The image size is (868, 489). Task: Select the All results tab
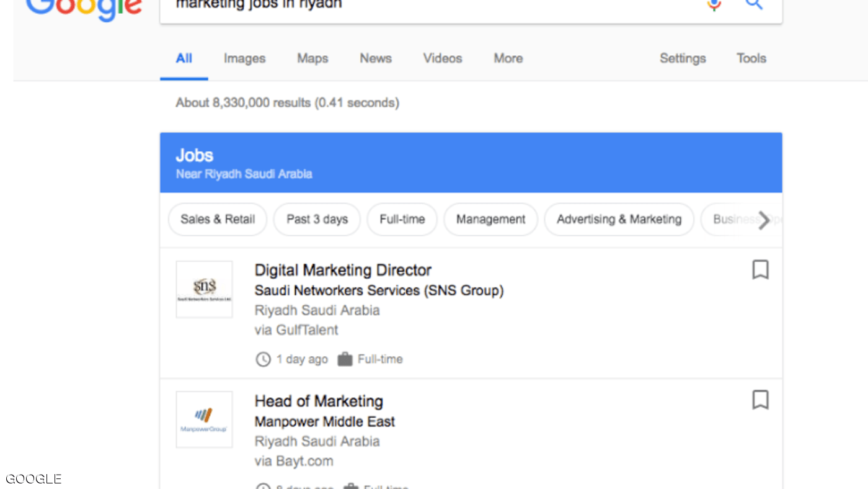click(x=184, y=58)
